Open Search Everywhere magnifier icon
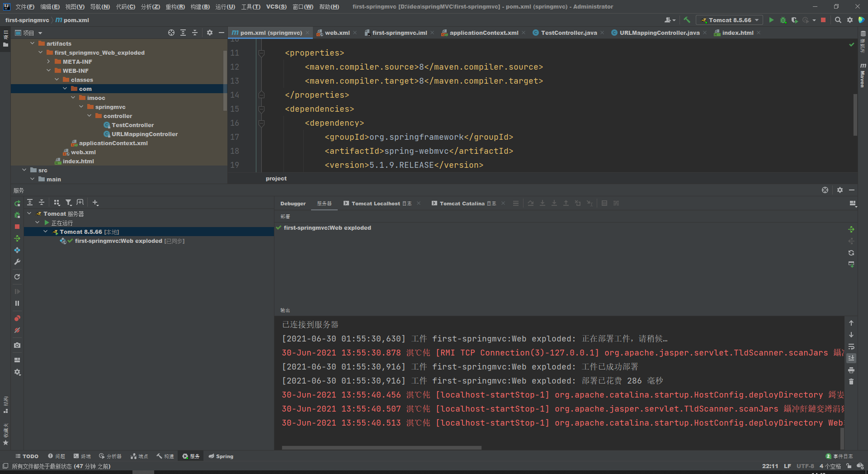Image resolution: width=868 pixels, height=474 pixels. [838, 20]
